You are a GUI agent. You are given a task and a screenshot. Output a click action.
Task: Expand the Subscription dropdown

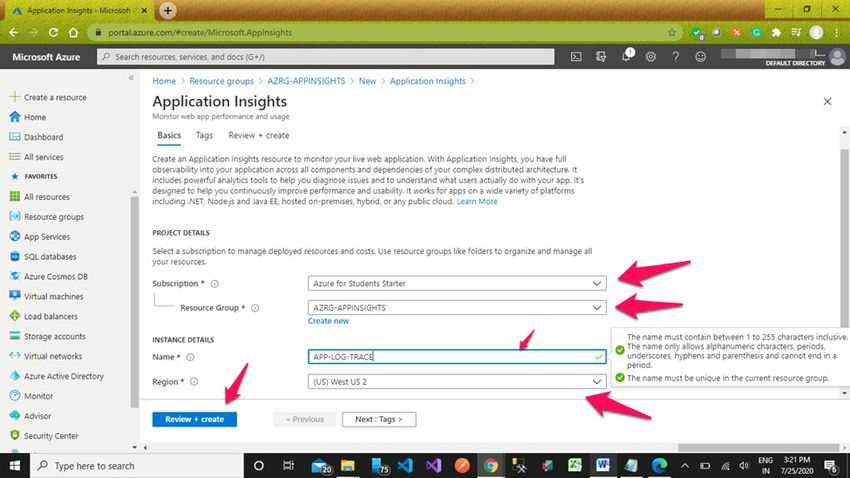457,283
